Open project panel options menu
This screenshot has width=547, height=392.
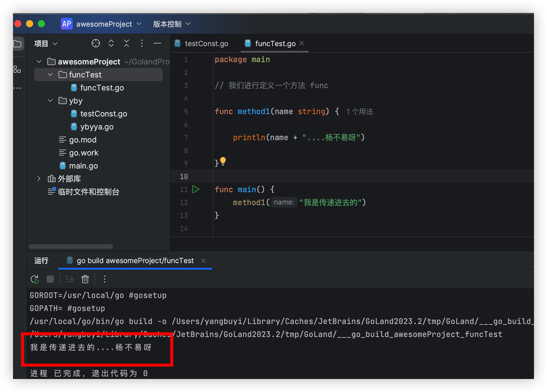tap(142, 43)
